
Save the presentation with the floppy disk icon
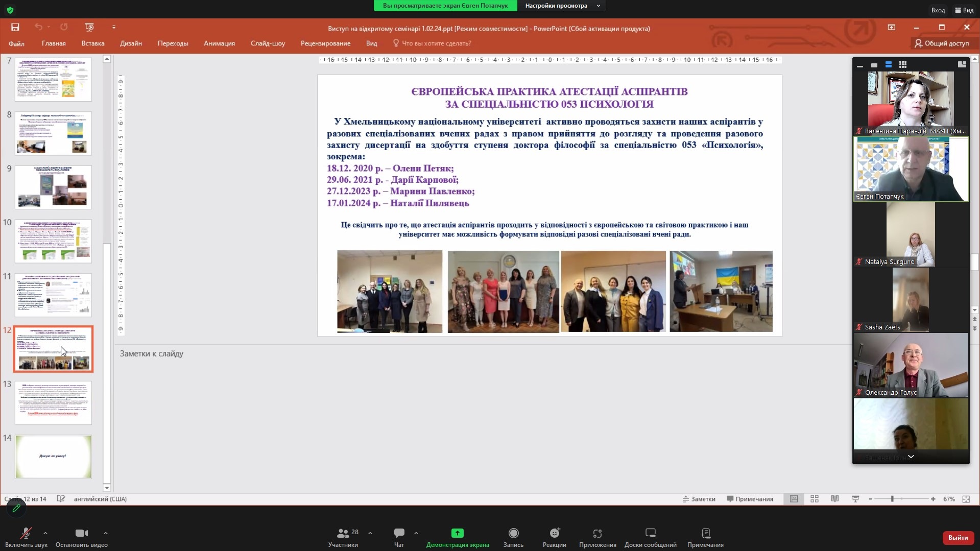[x=15, y=27]
